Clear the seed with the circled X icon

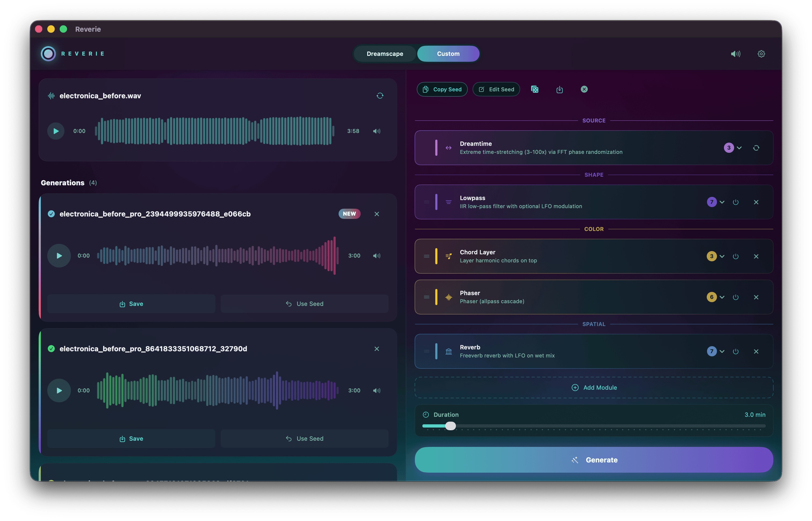click(x=584, y=89)
